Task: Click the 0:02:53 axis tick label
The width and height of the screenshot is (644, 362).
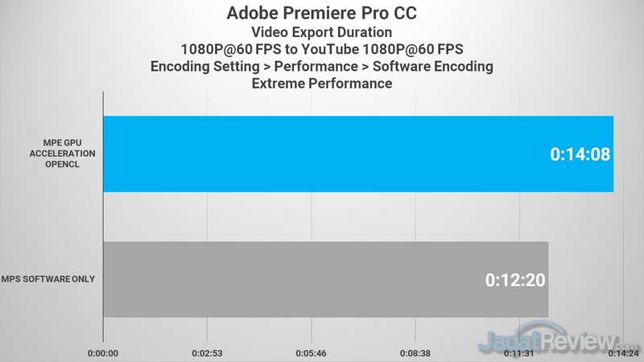Action: [208, 353]
